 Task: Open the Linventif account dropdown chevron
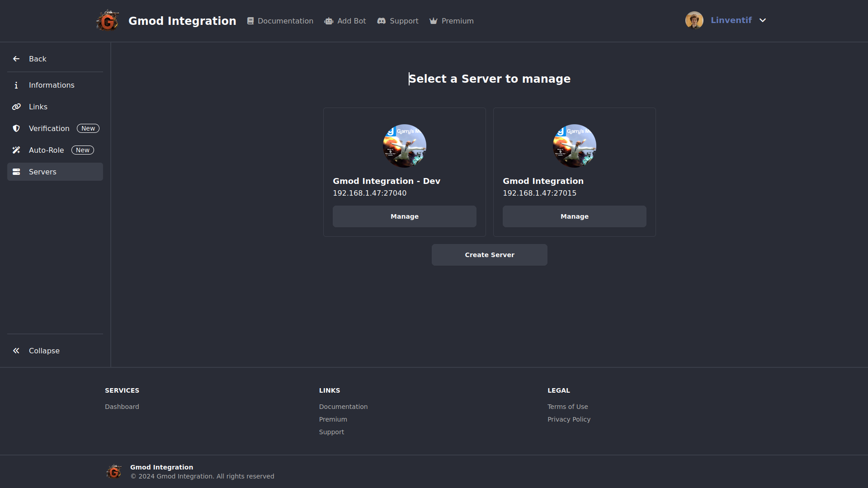pos(763,20)
